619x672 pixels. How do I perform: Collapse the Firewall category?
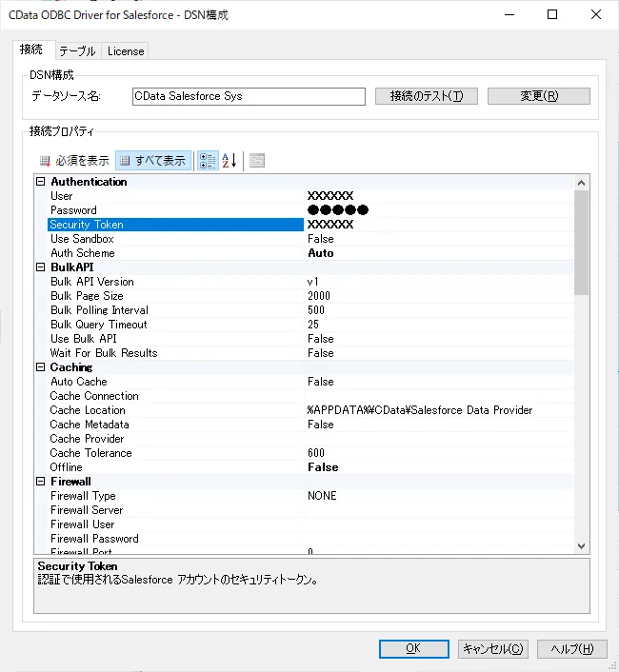click(x=41, y=482)
